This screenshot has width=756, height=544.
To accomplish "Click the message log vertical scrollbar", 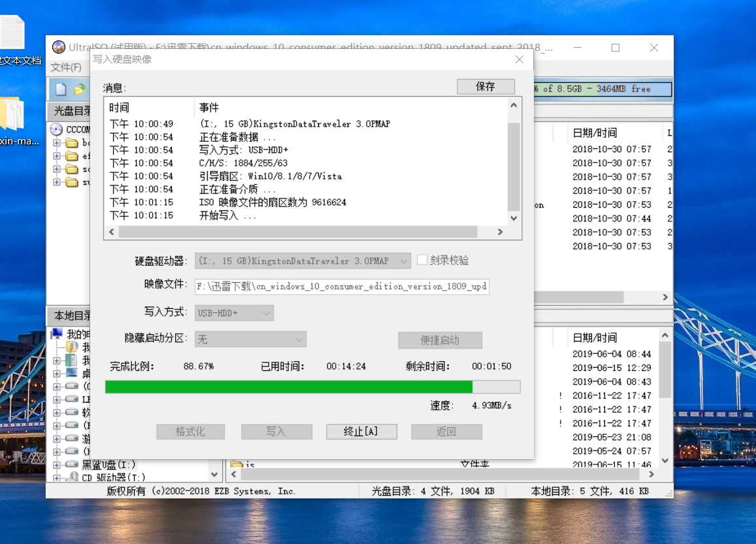I will [x=514, y=167].
